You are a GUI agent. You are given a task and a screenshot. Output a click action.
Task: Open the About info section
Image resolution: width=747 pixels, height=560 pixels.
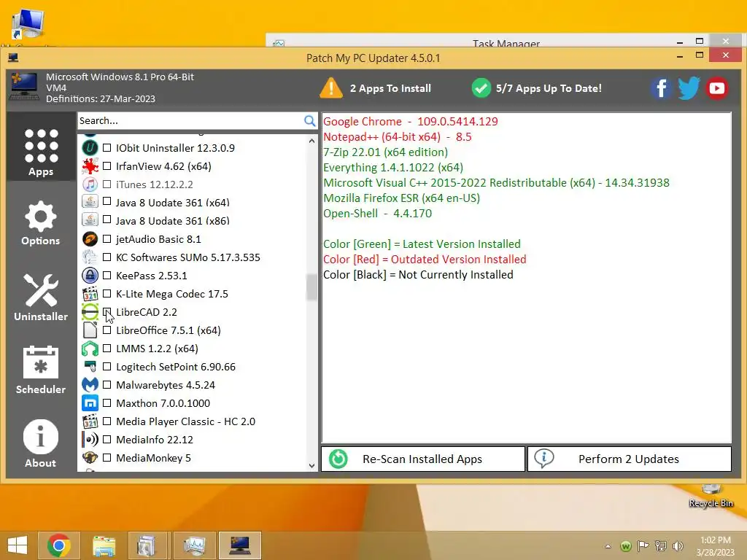[41, 443]
